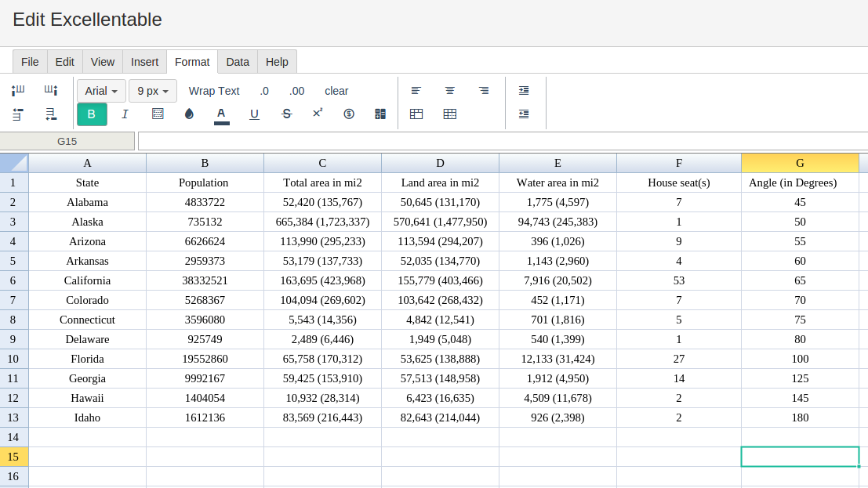
Task: Open the cell borders tool
Action: [158, 114]
